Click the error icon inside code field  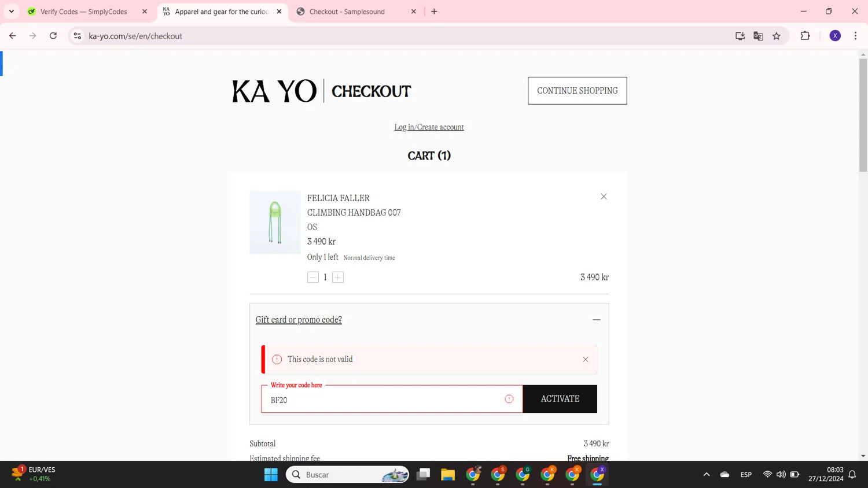(509, 399)
